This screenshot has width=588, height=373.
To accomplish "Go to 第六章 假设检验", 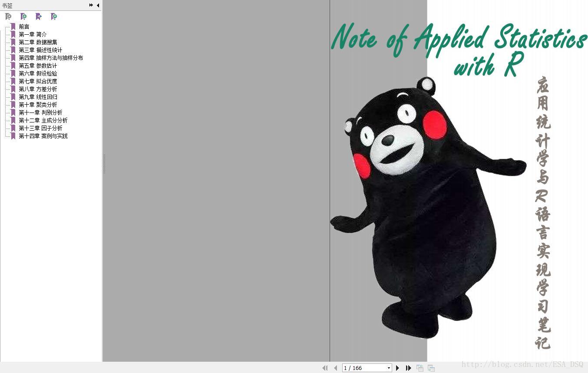I will tap(38, 73).
